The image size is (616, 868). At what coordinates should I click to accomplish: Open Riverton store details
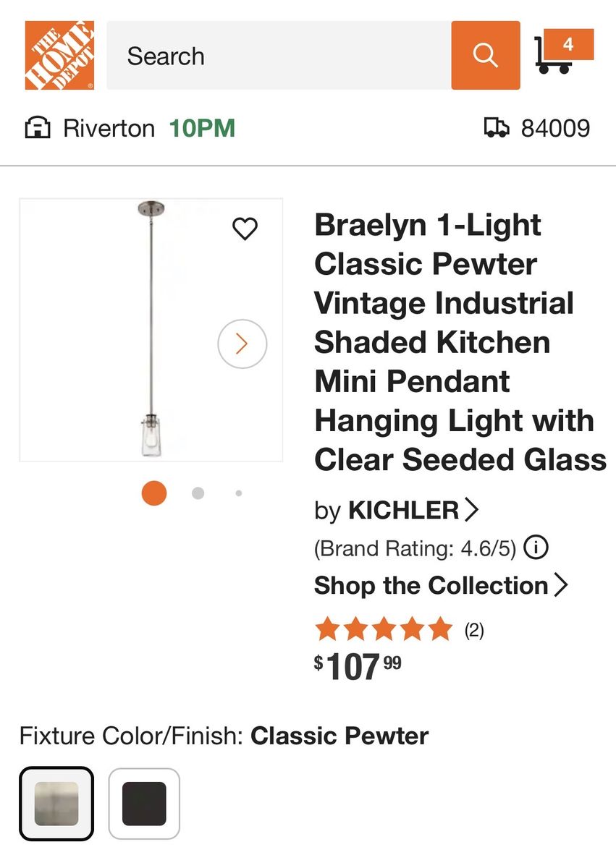point(109,129)
